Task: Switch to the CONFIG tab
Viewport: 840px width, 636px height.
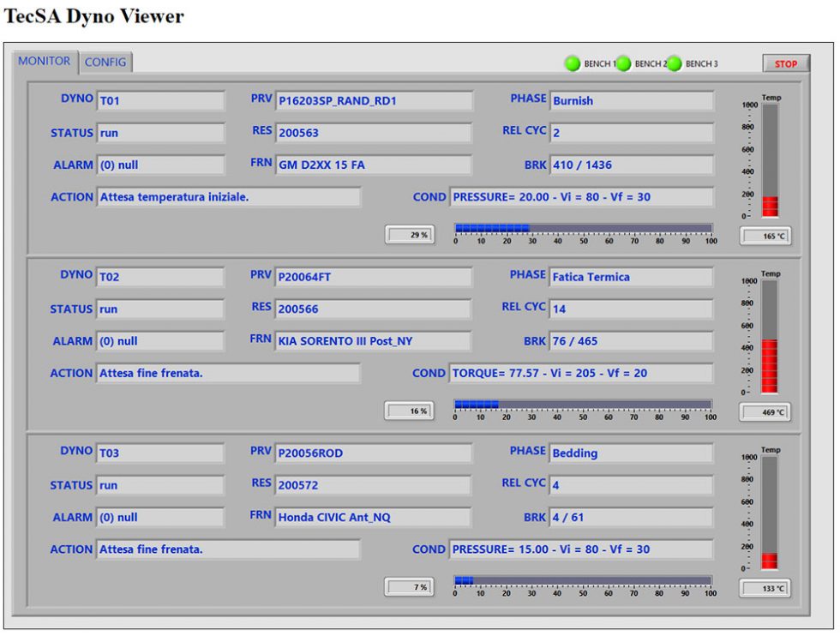Action: point(106,62)
